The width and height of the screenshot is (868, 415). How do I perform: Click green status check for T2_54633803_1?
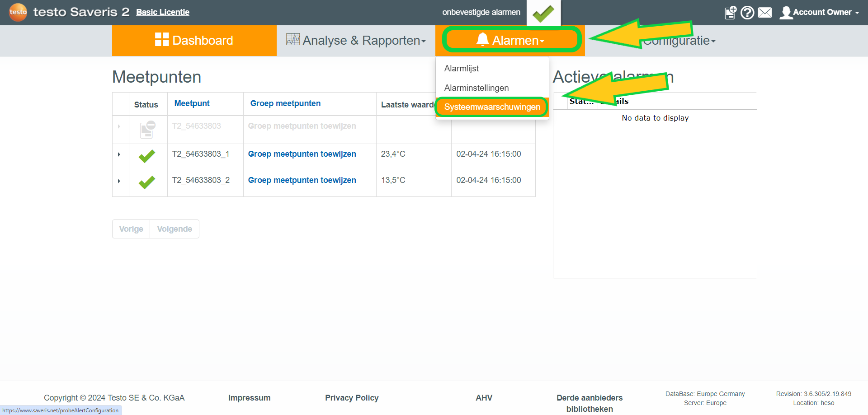[147, 156]
